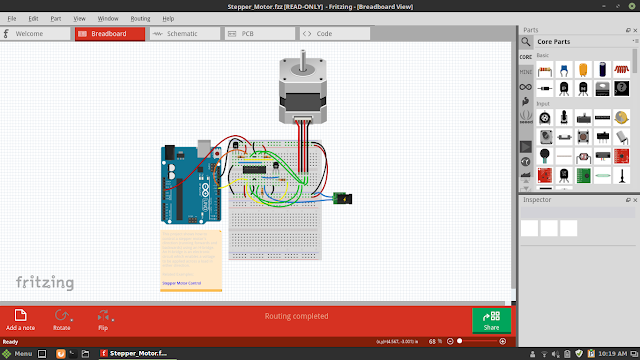Image resolution: width=640 pixels, height=360 pixels.
Task: Open the View menu
Action: [x=79, y=18]
